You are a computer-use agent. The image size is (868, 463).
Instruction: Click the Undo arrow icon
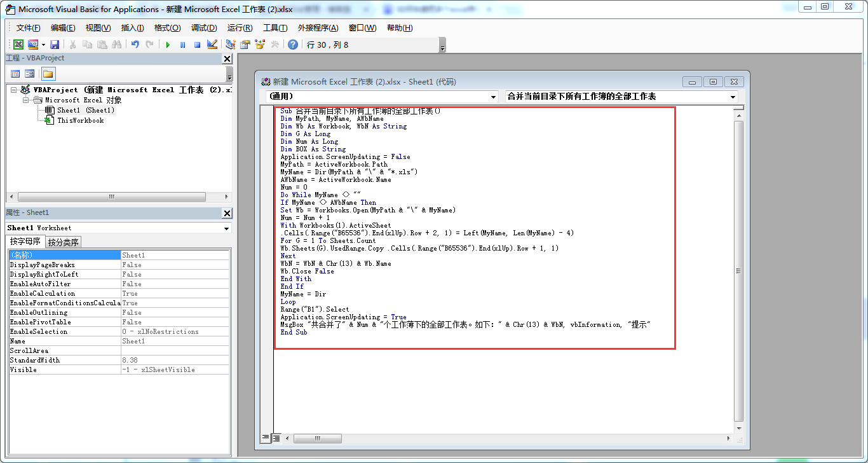pyautogui.click(x=135, y=45)
